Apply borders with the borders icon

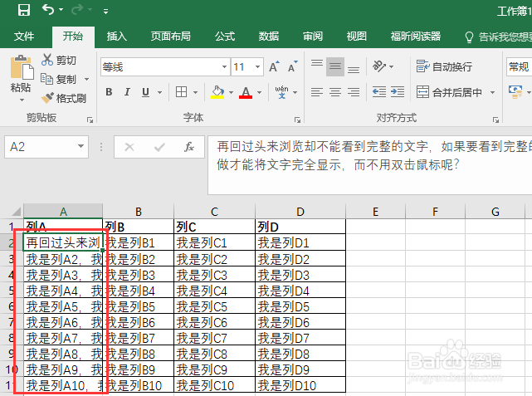[181, 92]
